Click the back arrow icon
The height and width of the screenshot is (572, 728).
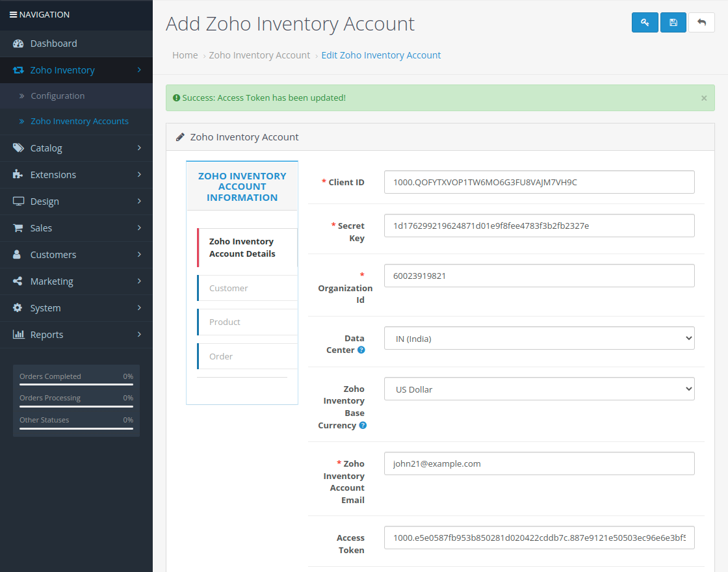pos(701,22)
